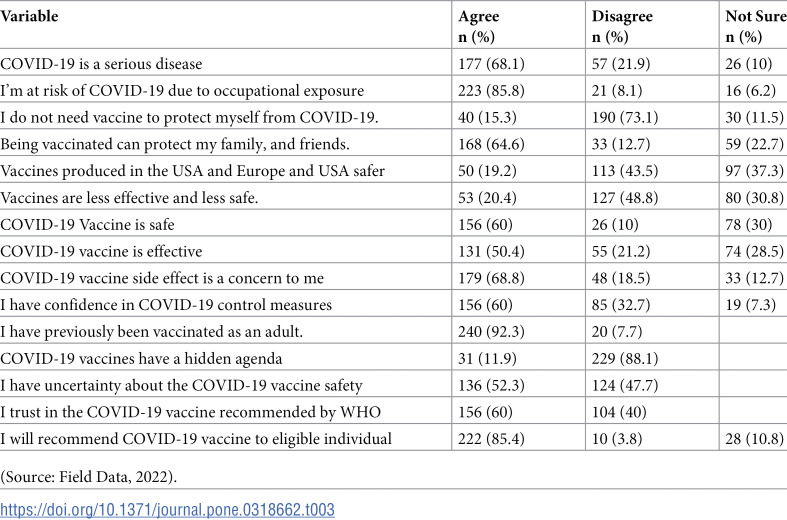The width and height of the screenshot is (787, 520).
Task: Click the '(Source: Field Data, 2022)' note
Action: click(x=88, y=476)
